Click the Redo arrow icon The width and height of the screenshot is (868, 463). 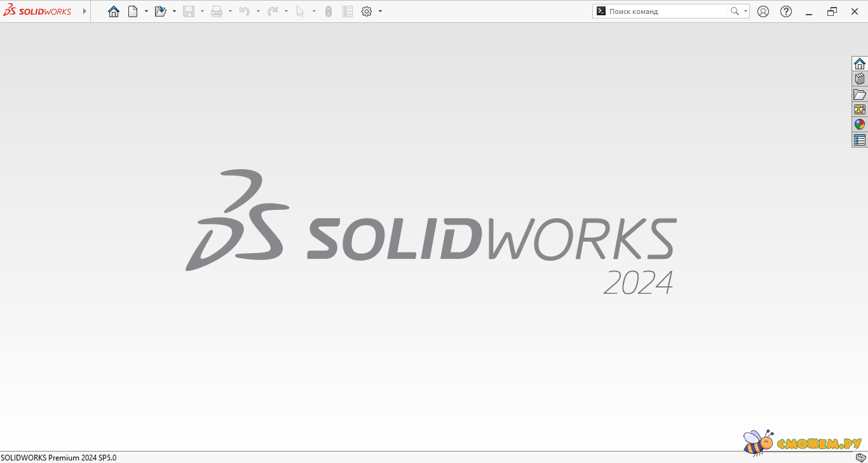tap(273, 11)
